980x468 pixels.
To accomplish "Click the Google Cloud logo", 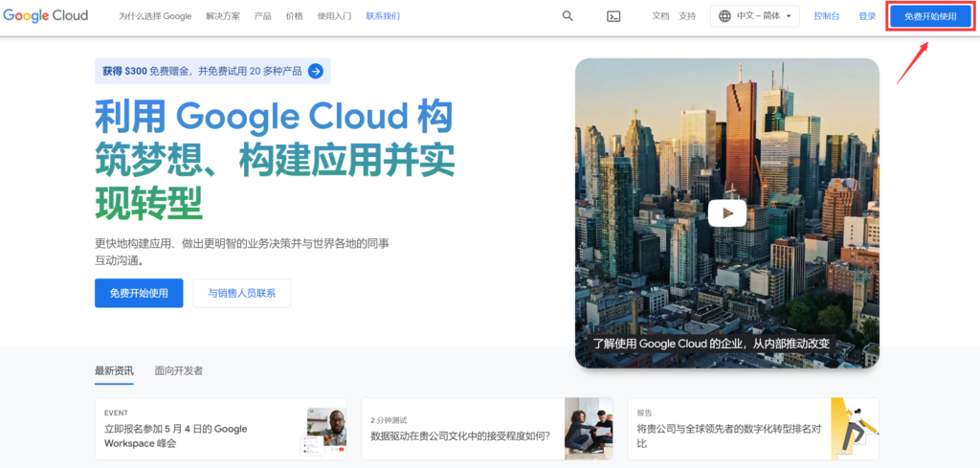I will 46,15.
